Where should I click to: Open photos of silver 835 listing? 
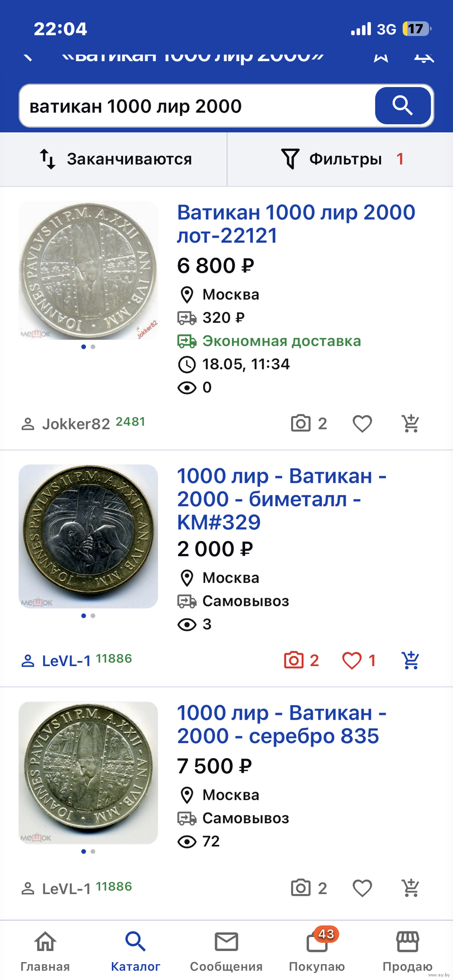308,888
